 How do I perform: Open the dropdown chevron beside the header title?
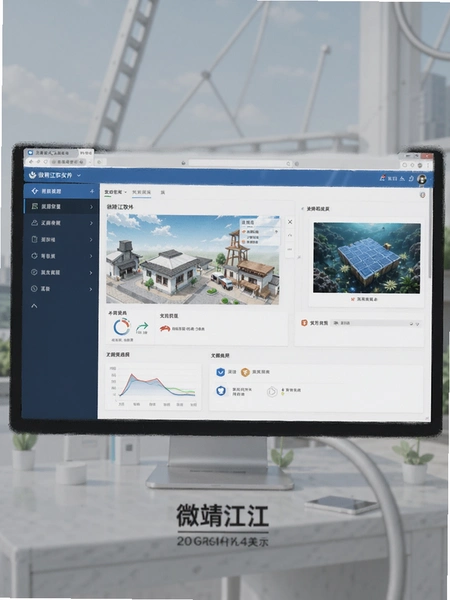coord(79,176)
